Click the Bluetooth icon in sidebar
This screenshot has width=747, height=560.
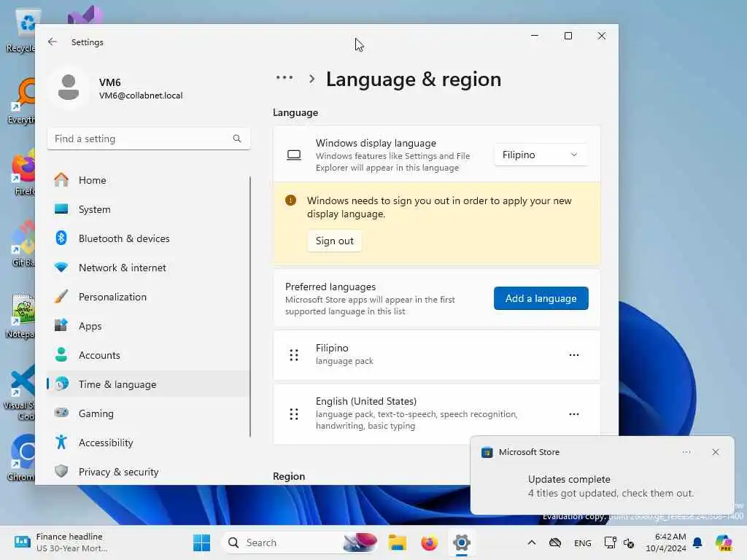[x=61, y=238]
